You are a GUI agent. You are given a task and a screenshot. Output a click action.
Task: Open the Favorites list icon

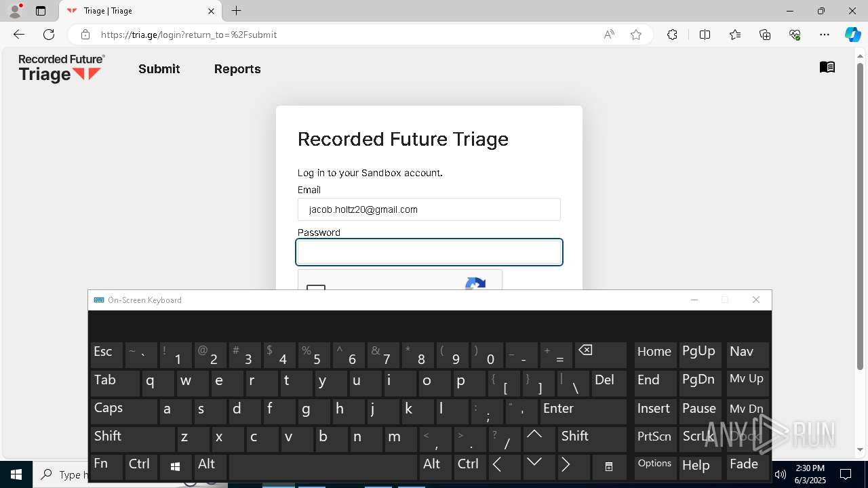click(735, 35)
